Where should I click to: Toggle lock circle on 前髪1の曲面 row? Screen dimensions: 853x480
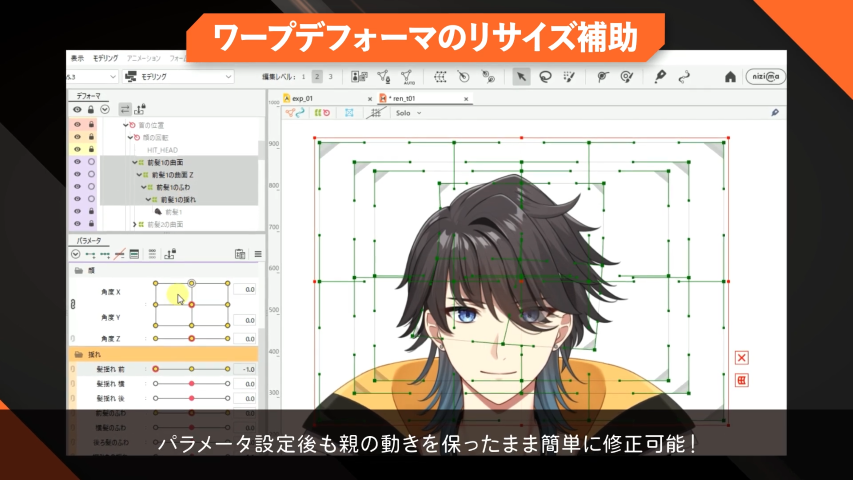(91, 162)
